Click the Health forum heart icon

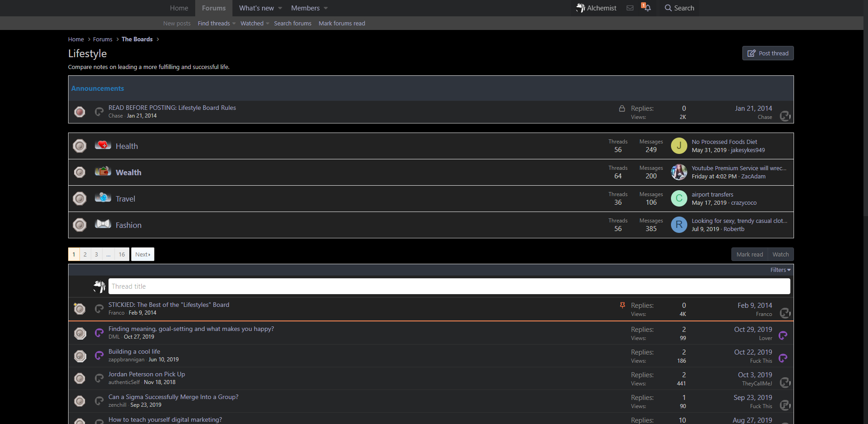coord(103,145)
